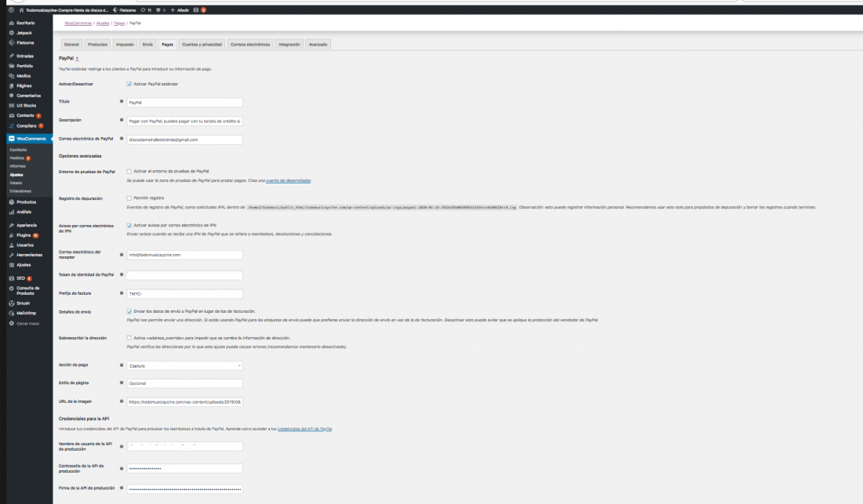Click WooCommerce breadcrumb link
The width and height of the screenshot is (863, 504).
(x=78, y=23)
